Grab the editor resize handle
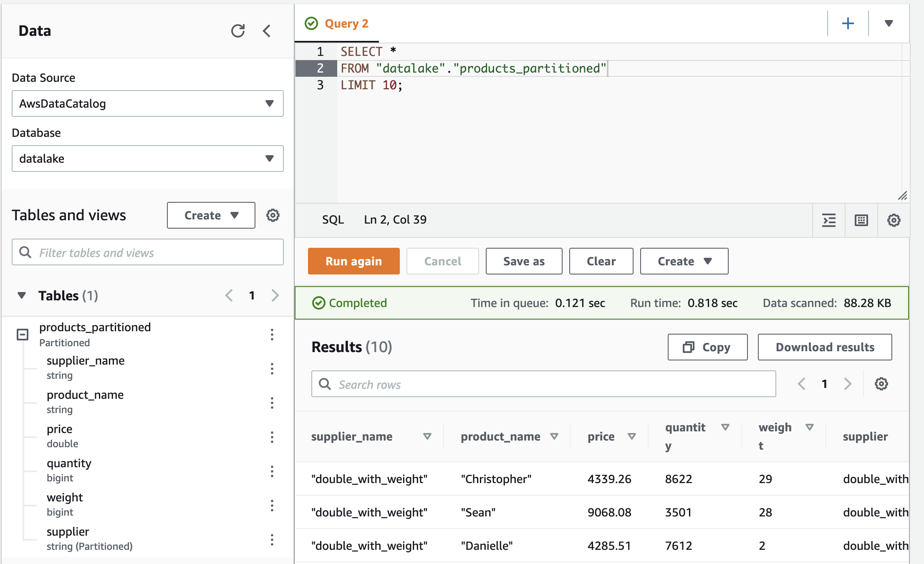Screen dimensions: 924x564 903,196
